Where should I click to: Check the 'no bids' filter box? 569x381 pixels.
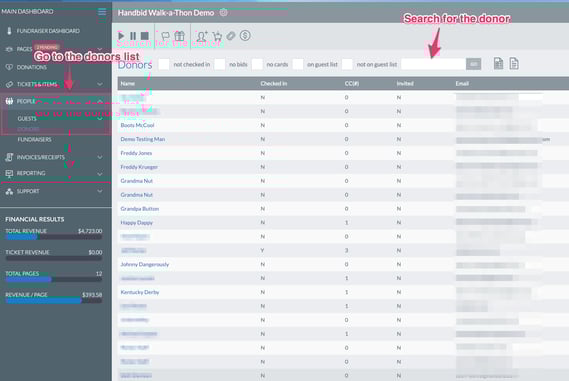pyautogui.click(x=220, y=64)
